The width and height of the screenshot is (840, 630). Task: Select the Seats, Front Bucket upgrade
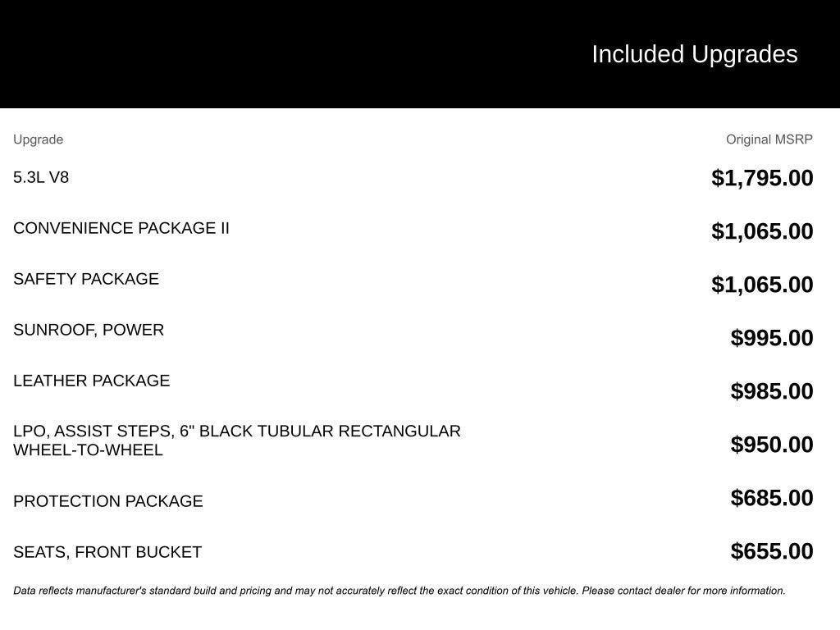[x=107, y=552]
